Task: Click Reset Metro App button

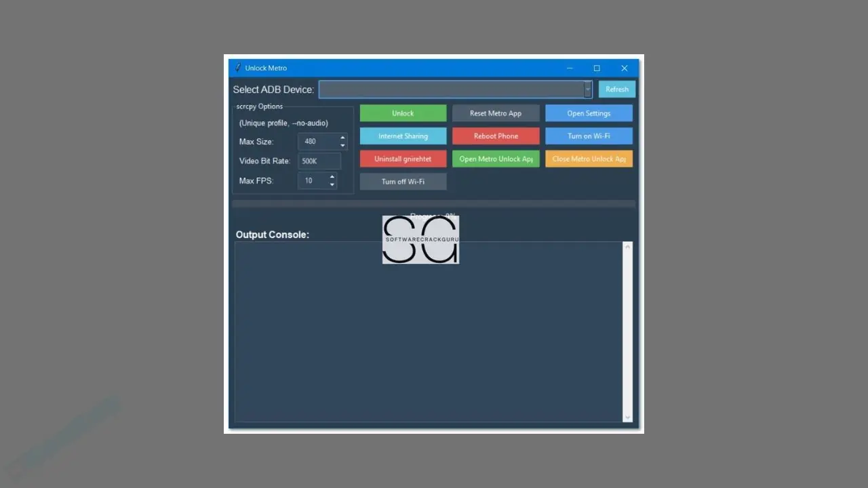Action: tap(496, 113)
